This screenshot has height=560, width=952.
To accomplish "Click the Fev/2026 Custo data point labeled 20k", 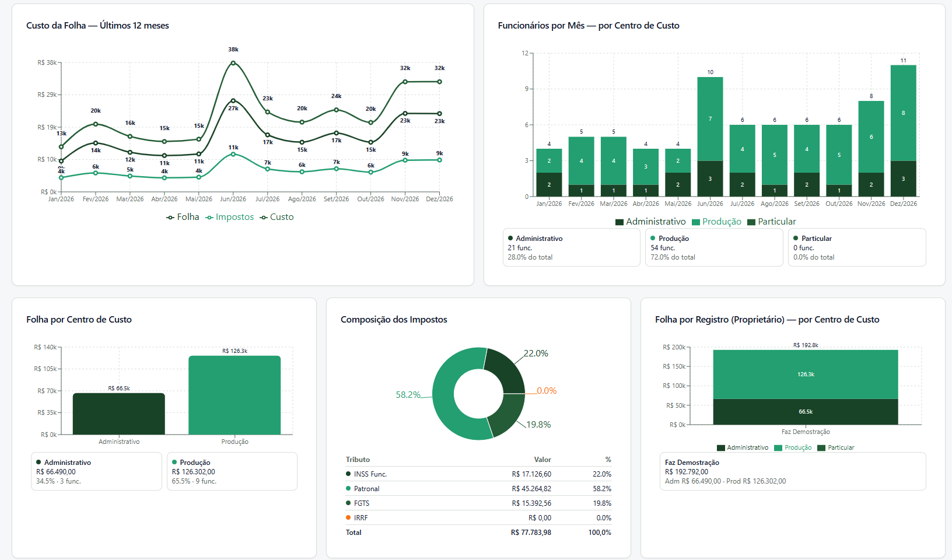I will point(96,124).
